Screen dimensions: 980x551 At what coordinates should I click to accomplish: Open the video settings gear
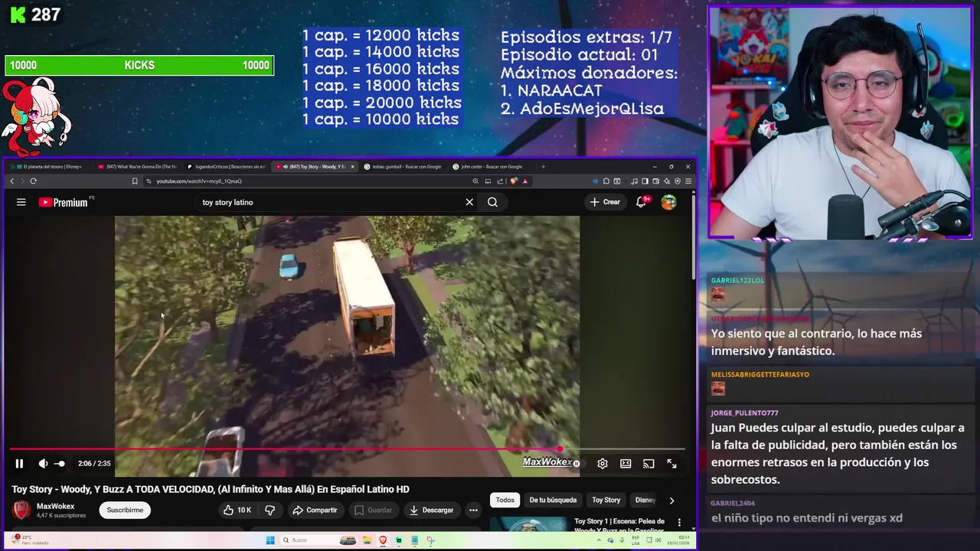[x=603, y=464]
